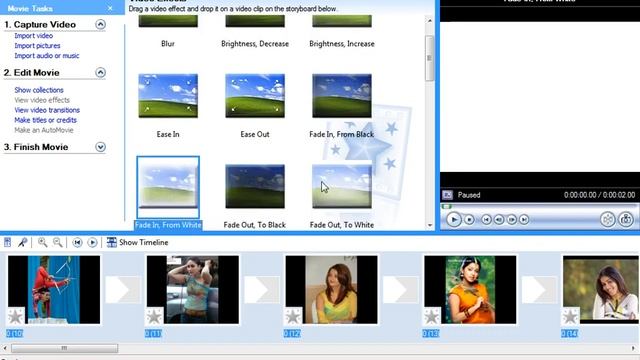Viewport: 640px width, 360px height.
Task: Click the preview Back button
Action: coord(486,220)
